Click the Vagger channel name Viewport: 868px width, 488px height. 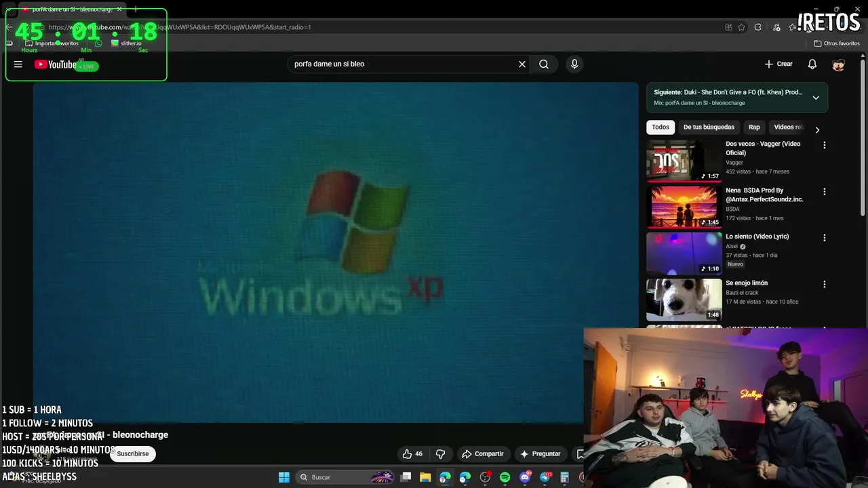click(x=734, y=163)
